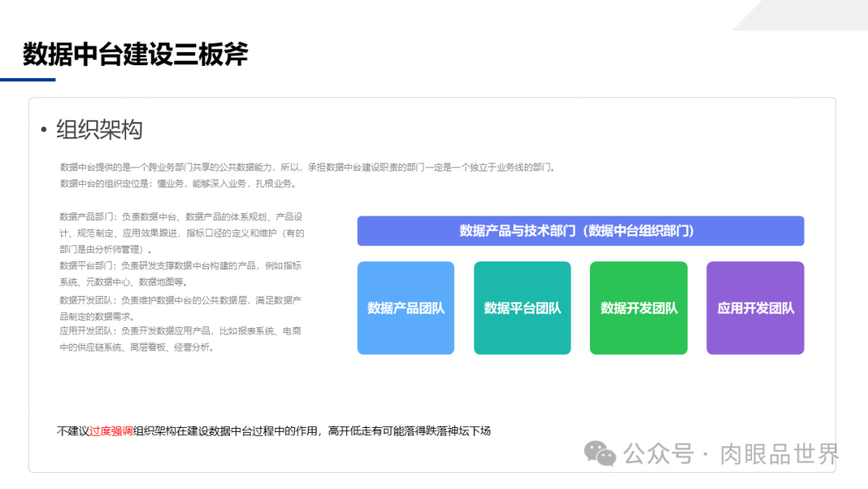The width and height of the screenshot is (868, 489).
Task: Select the 数据产品团队 blue box
Action: point(406,308)
